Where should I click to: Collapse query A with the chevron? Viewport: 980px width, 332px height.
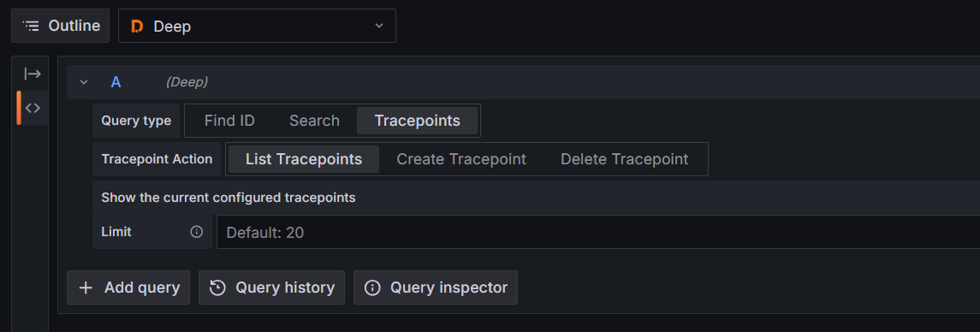tap(85, 82)
